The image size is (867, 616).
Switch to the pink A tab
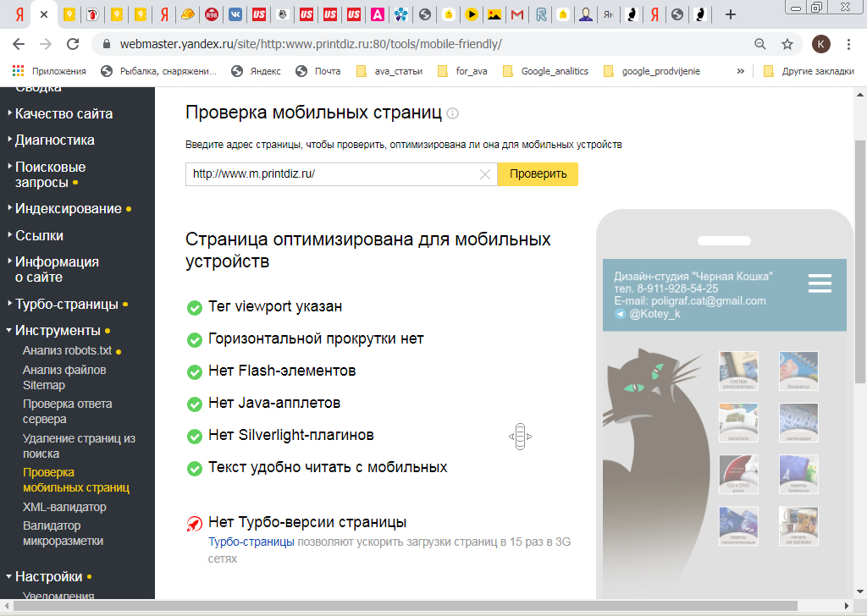[x=378, y=15]
